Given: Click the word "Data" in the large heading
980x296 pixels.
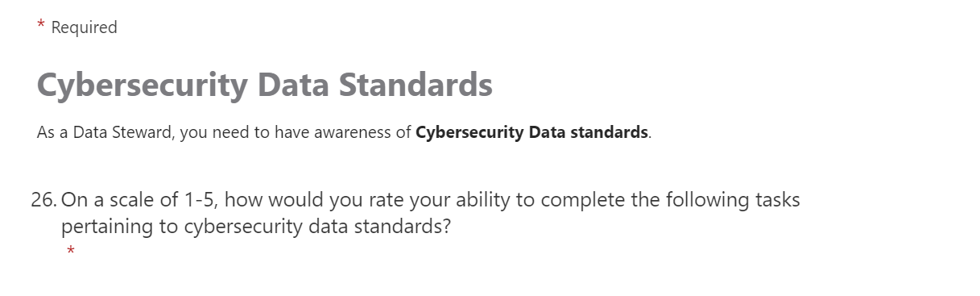Looking at the screenshot, I should 292,85.
